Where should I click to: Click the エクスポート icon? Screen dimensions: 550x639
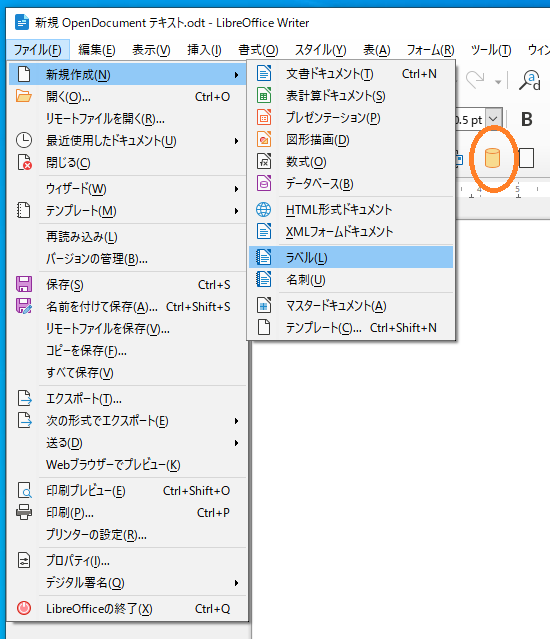(24, 399)
